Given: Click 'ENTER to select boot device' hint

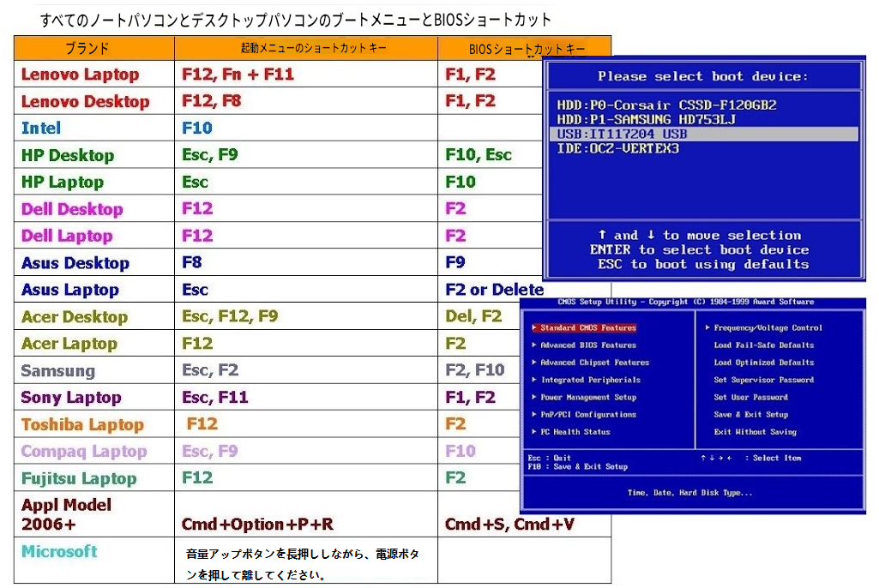Looking at the screenshot, I should tap(699, 250).
